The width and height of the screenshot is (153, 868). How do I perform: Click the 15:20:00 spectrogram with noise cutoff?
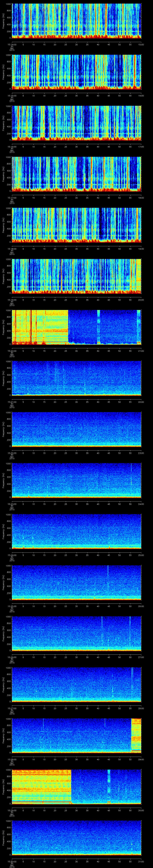[x=76, y=327]
